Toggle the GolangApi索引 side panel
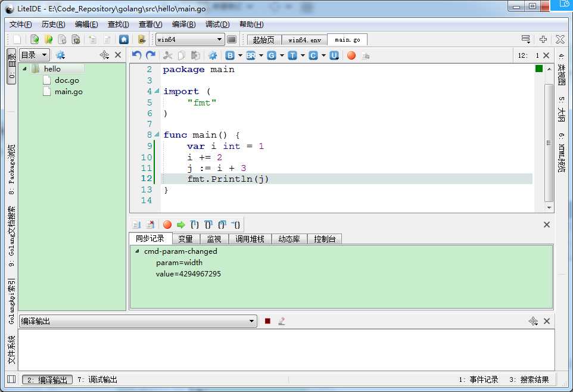The width and height of the screenshot is (573, 392). [12, 301]
